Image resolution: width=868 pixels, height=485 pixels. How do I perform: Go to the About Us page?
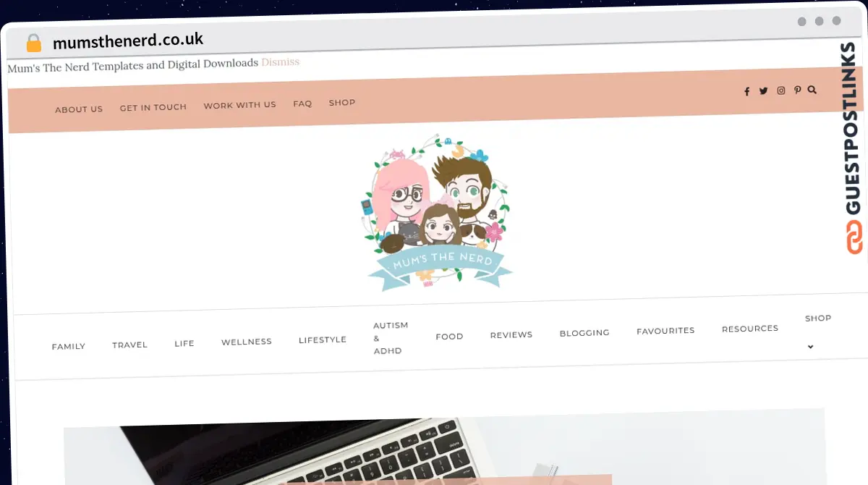tap(79, 109)
